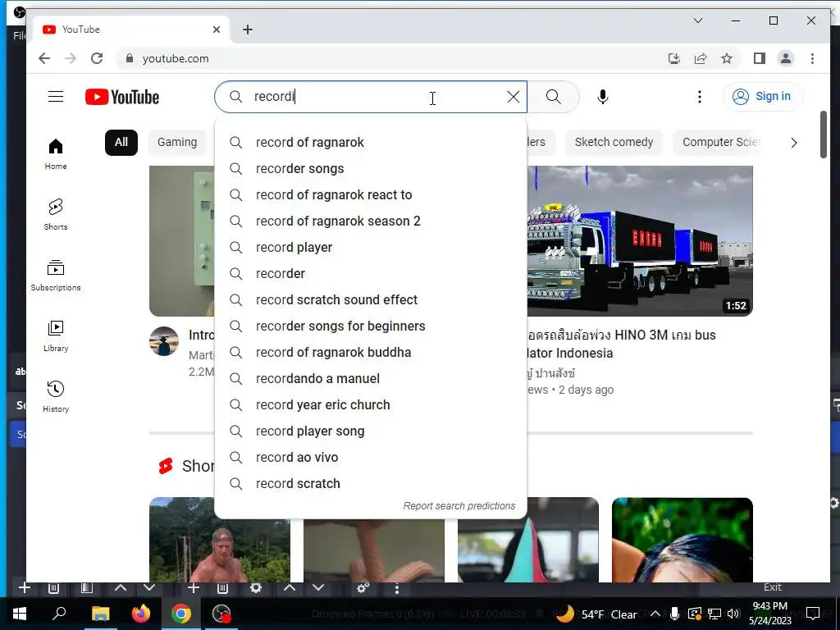Open File Explorer from taskbar
This screenshot has width=840, height=630.
[100, 614]
